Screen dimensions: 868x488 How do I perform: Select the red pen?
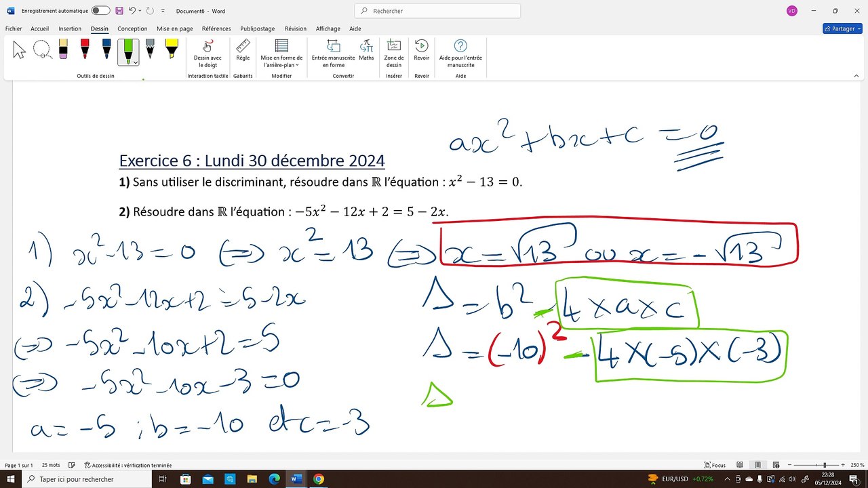tap(85, 49)
